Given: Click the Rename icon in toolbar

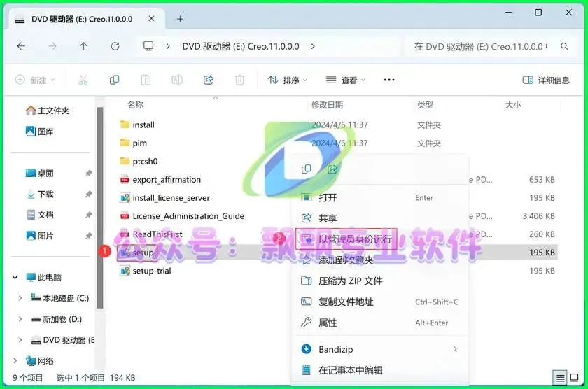Looking at the screenshot, I should [x=177, y=80].
